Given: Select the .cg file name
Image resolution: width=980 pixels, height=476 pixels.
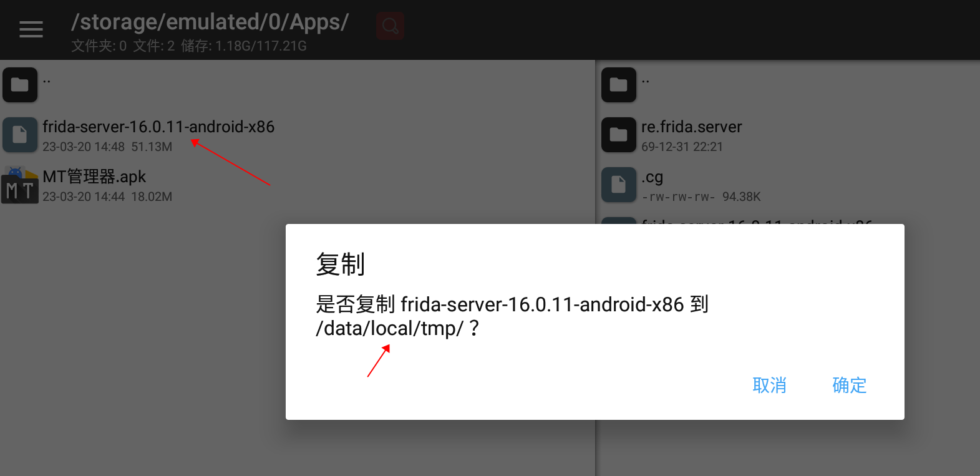Looking at the screenshot, I should [652, 177].
